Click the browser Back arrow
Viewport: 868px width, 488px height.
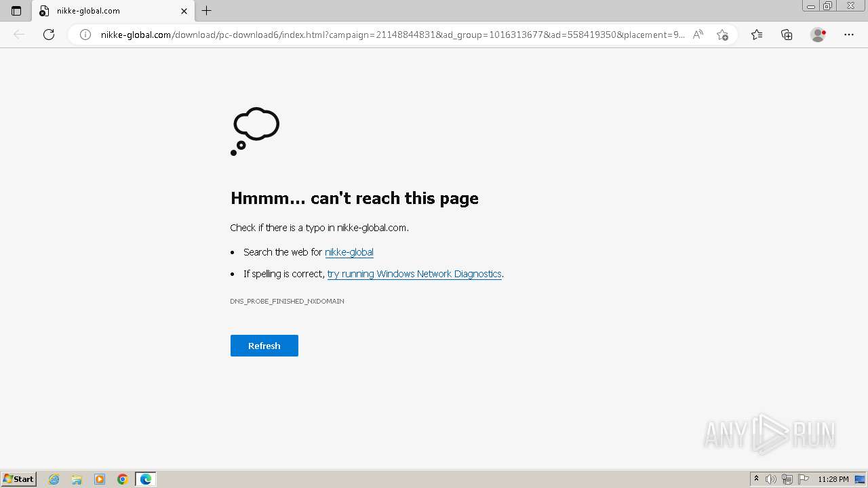19,35
